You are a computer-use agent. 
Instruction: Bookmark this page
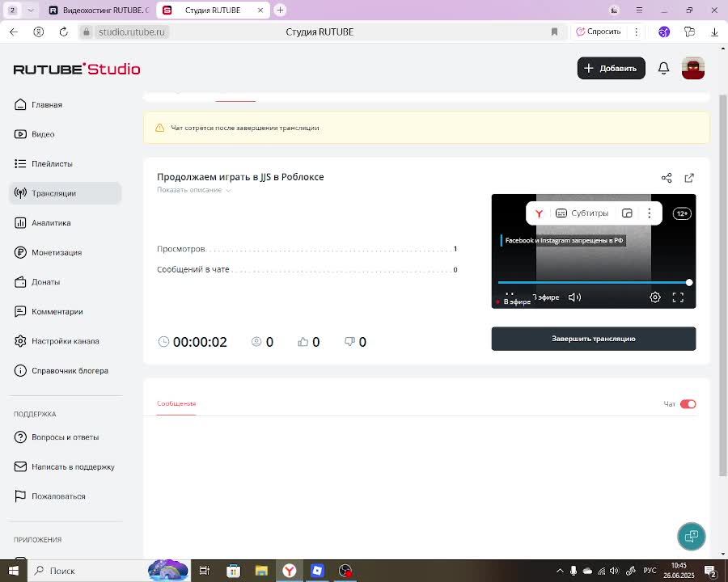click(x=554, y=32)
